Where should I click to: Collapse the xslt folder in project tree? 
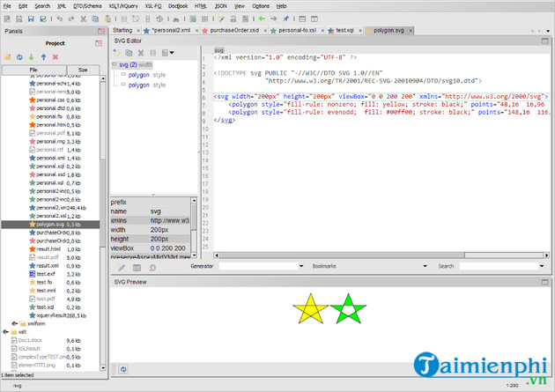(6, 331)
